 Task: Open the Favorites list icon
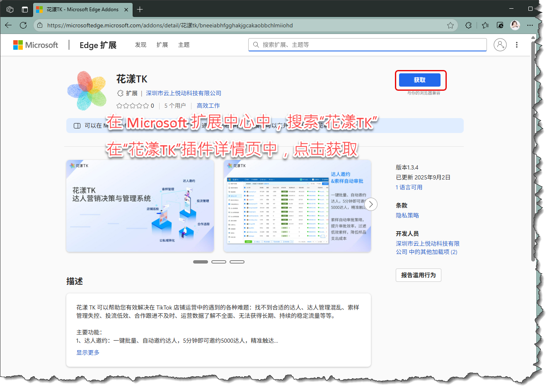pos(485,25)
